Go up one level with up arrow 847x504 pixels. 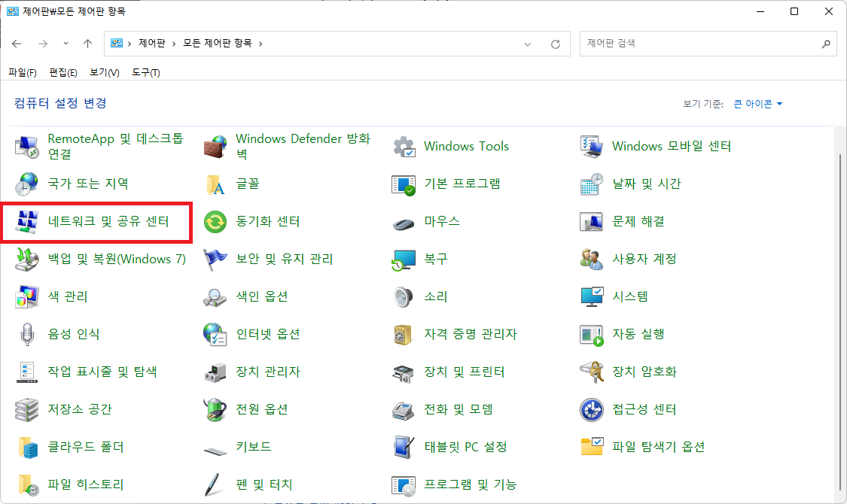87,44
